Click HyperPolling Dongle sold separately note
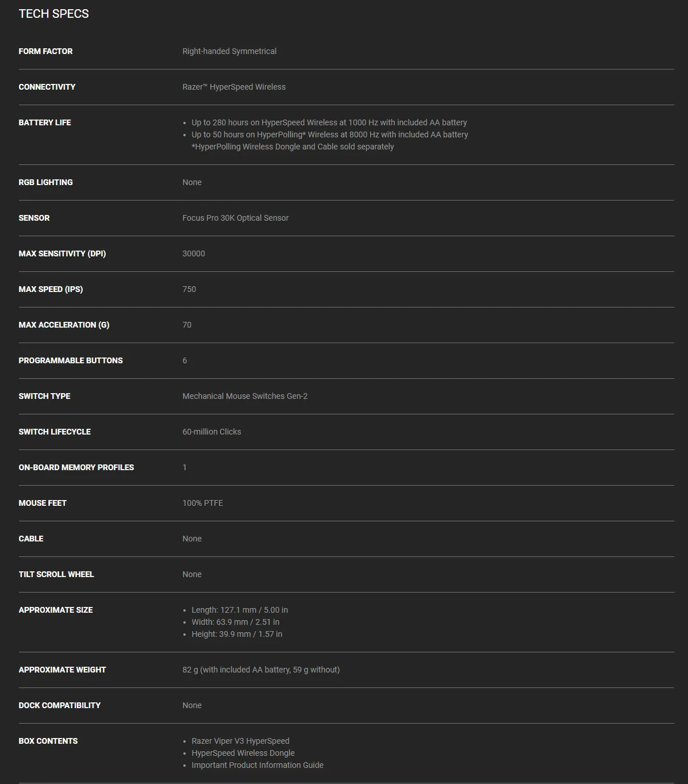 [293, 147]
